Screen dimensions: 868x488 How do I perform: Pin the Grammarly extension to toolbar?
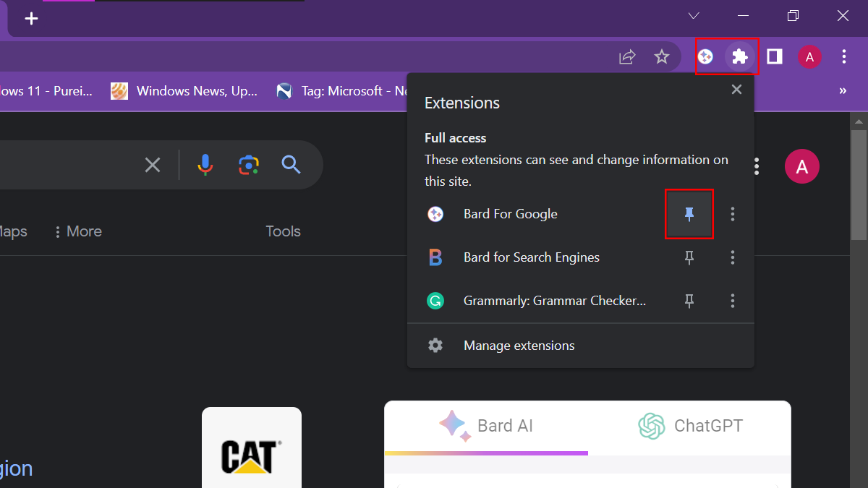point(689,301)
